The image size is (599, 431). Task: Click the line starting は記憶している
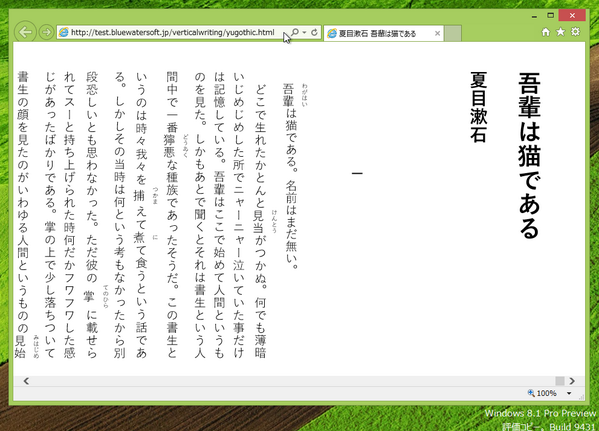tap(219, 215)
